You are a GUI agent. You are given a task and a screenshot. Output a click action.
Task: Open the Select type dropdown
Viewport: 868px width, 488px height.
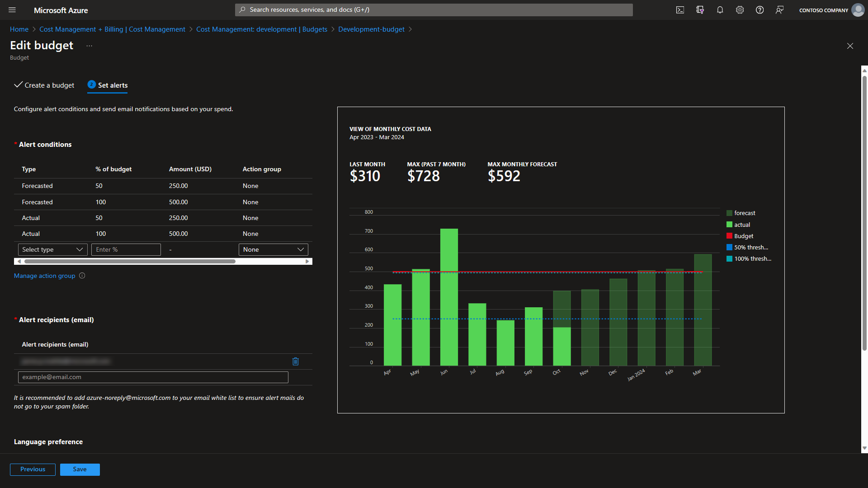point(52,249)
